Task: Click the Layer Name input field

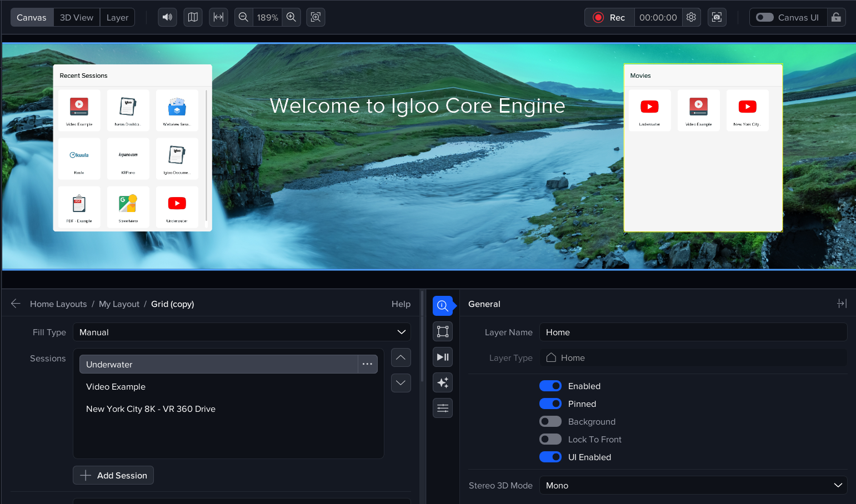Action: [x=693, y=332]
